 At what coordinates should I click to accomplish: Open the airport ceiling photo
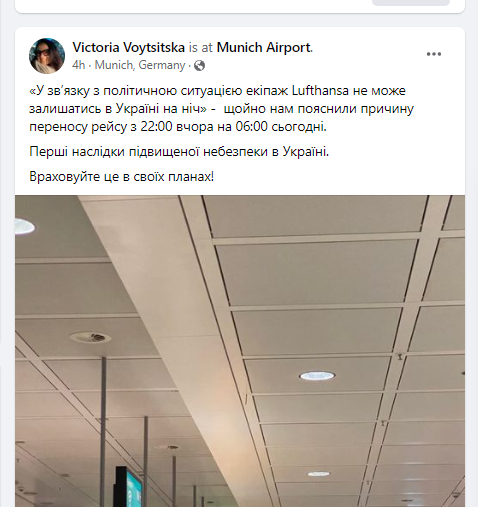coord(240,351)
